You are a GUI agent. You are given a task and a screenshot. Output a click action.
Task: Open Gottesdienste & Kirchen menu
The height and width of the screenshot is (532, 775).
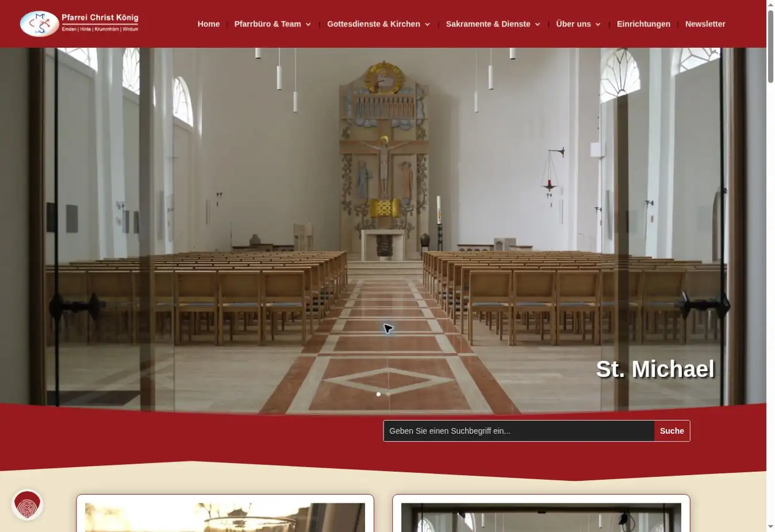click(x=373, y=24)
